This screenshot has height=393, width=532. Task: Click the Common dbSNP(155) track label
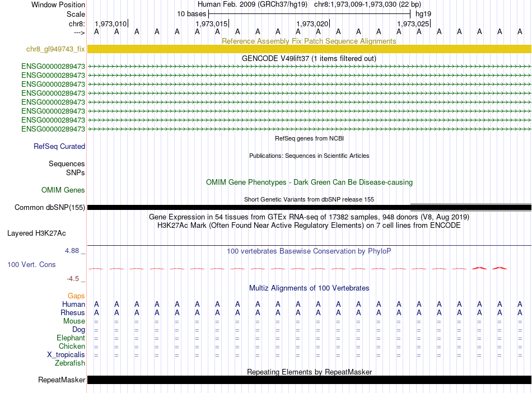click(49, 207)
